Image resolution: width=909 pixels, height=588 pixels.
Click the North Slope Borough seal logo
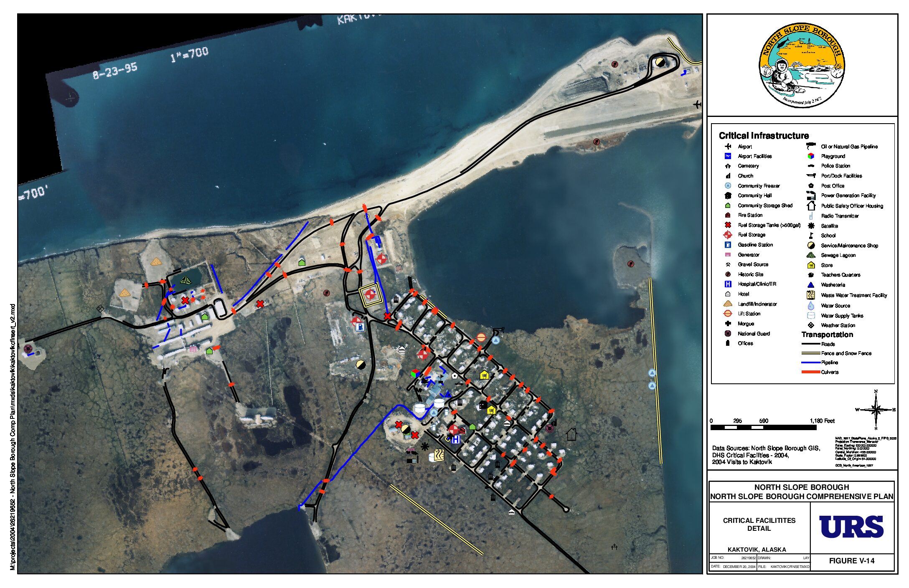[802, 65]
